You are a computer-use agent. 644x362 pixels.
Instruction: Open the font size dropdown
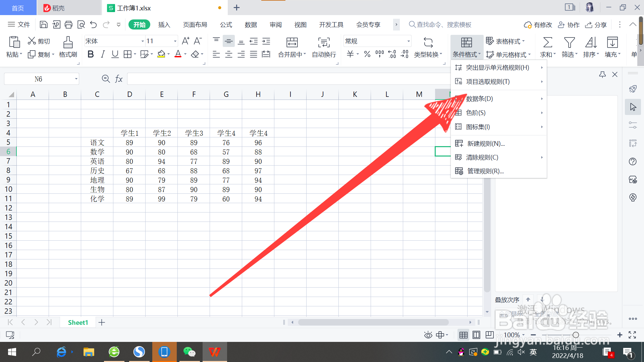pos(175,41)
